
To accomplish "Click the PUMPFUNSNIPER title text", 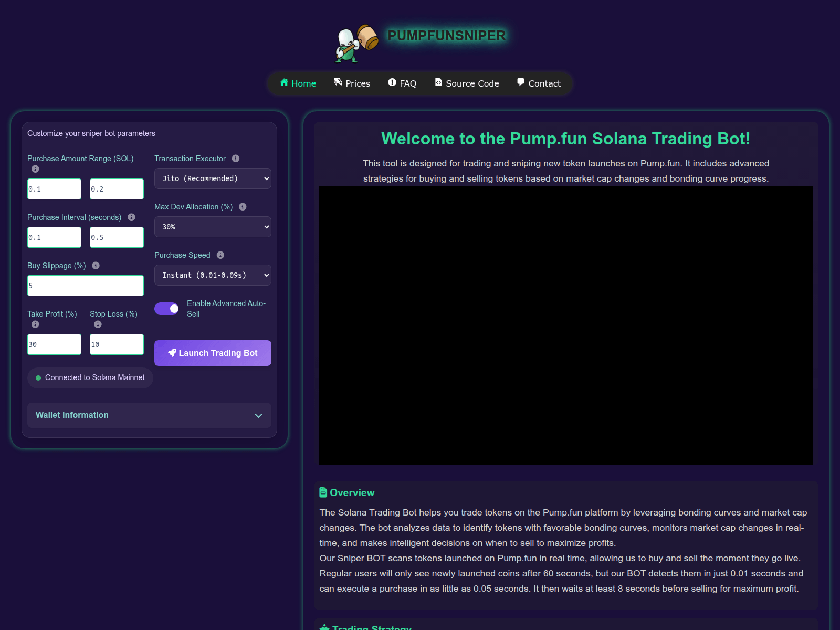I will (446, 36).
